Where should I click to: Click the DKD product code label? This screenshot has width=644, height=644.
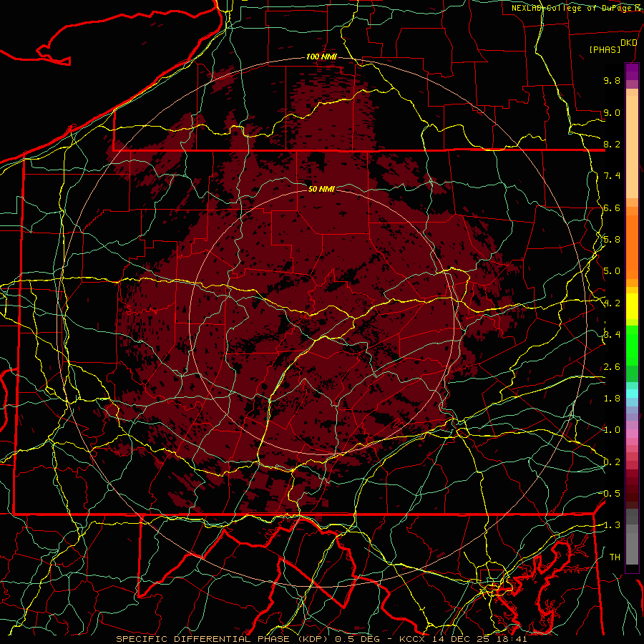click(x=628, y=43)
